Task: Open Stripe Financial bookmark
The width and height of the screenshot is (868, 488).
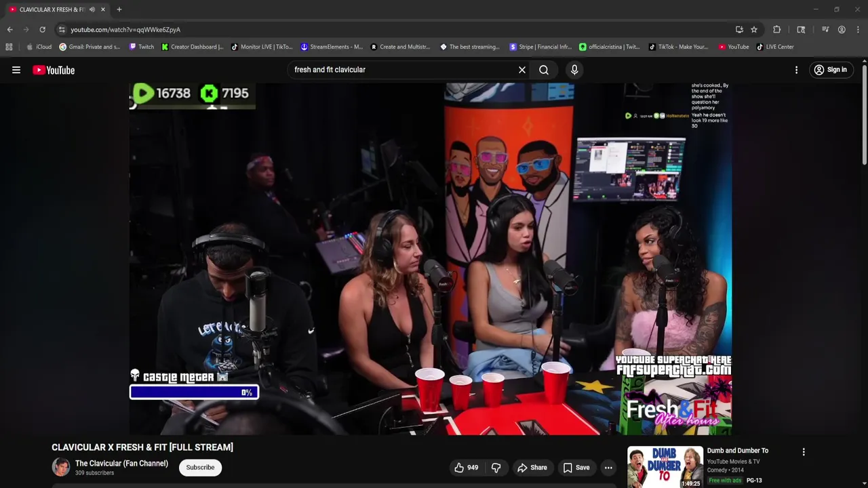Action: [x=540, y=47]
